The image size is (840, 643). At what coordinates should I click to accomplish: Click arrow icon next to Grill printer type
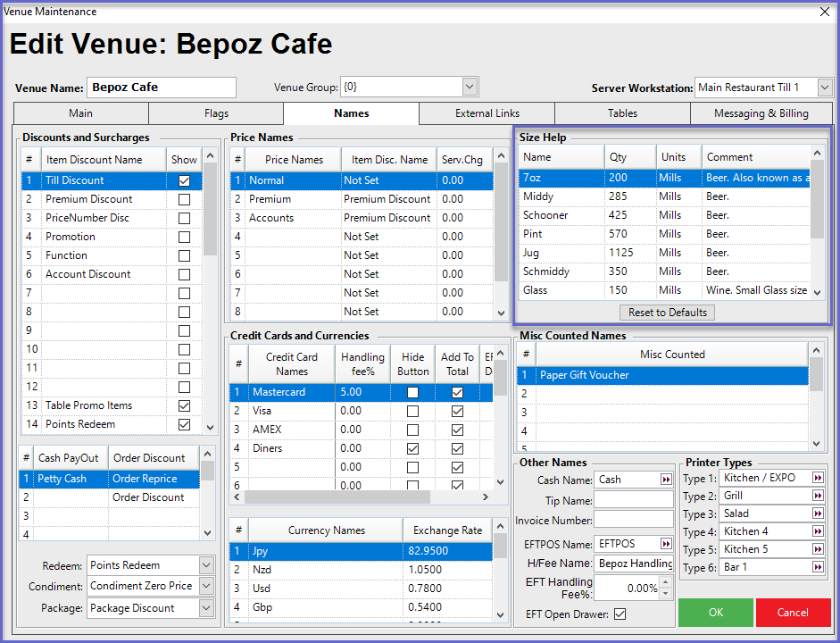(817, 496)
